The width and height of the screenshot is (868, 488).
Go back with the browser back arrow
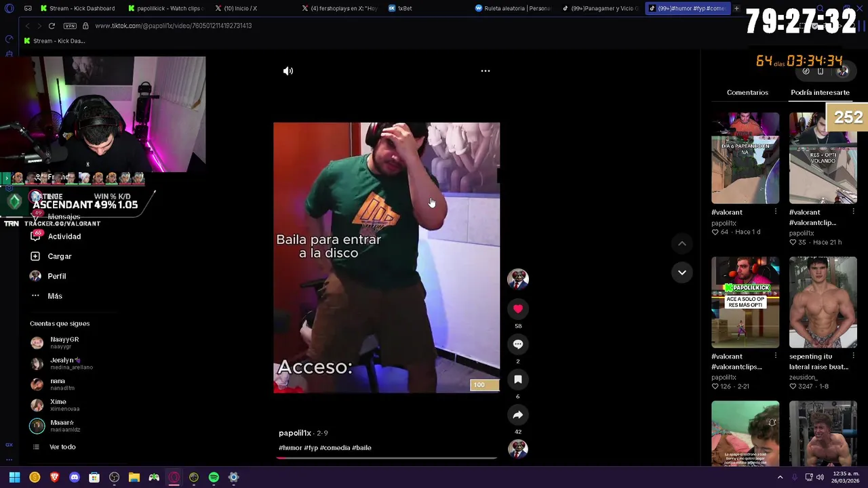pyautogui.click(x=27, y=26)
